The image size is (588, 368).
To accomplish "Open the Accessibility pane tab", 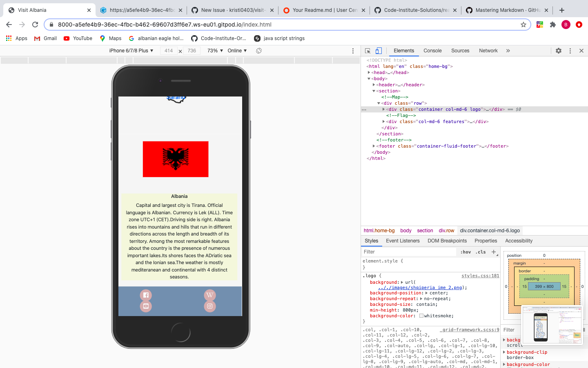I will pyautogui.click(x=519, y=241).
